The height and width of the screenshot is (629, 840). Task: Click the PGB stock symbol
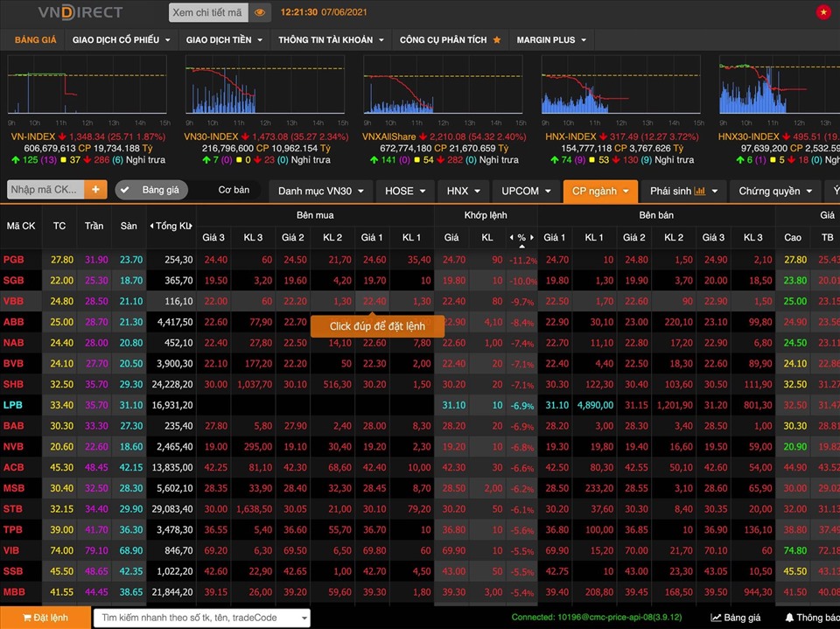pyautogui.click(x=14, y=260)
